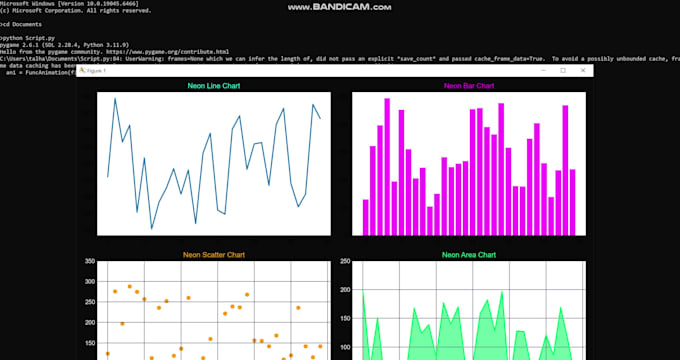Click the 'Microsoft Windows [Version' line in terminal
This screenshot has height=360, width=680.
69,4
